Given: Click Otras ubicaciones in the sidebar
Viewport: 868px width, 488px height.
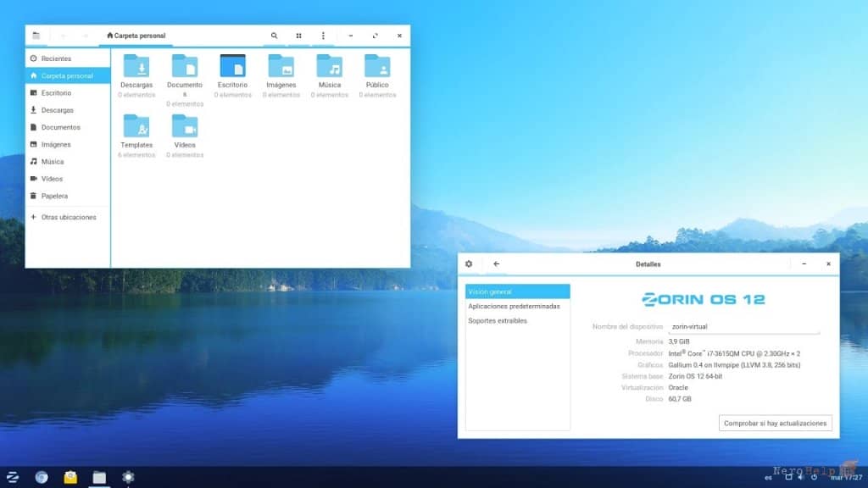Looking at the screenshot, I should (x=68, y=217).
